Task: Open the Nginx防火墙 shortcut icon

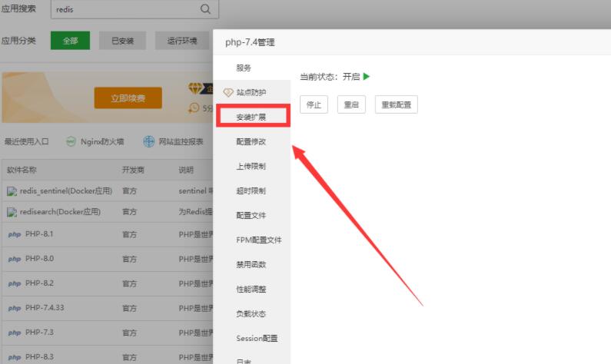Action: tap(71, 141)
